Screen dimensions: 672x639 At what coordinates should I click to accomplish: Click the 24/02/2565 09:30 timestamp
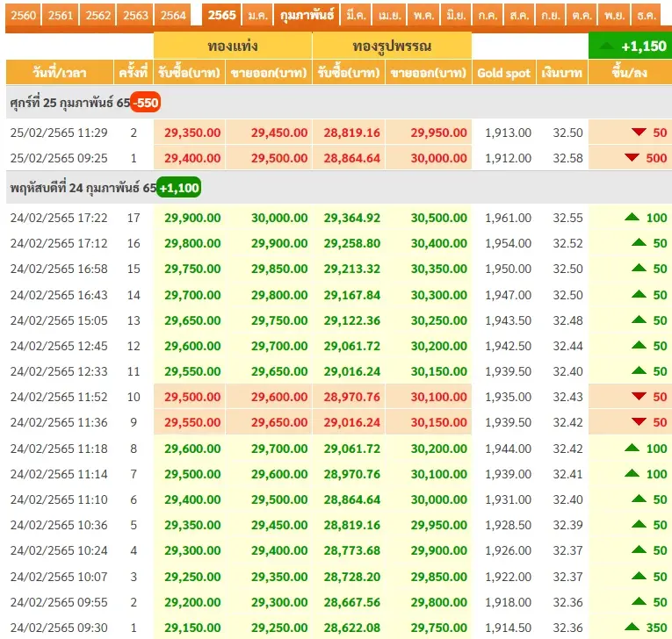pyautogui.click(x=59, y=628)
